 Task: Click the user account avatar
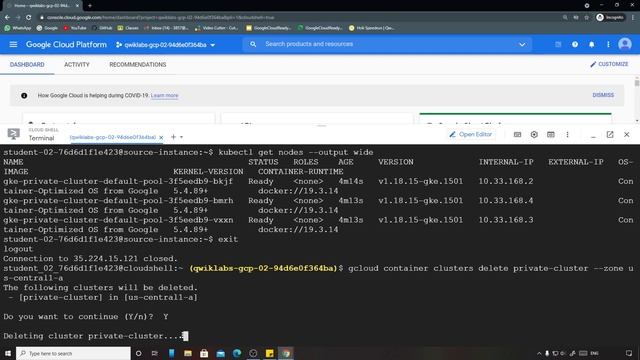tap(624, 44)
